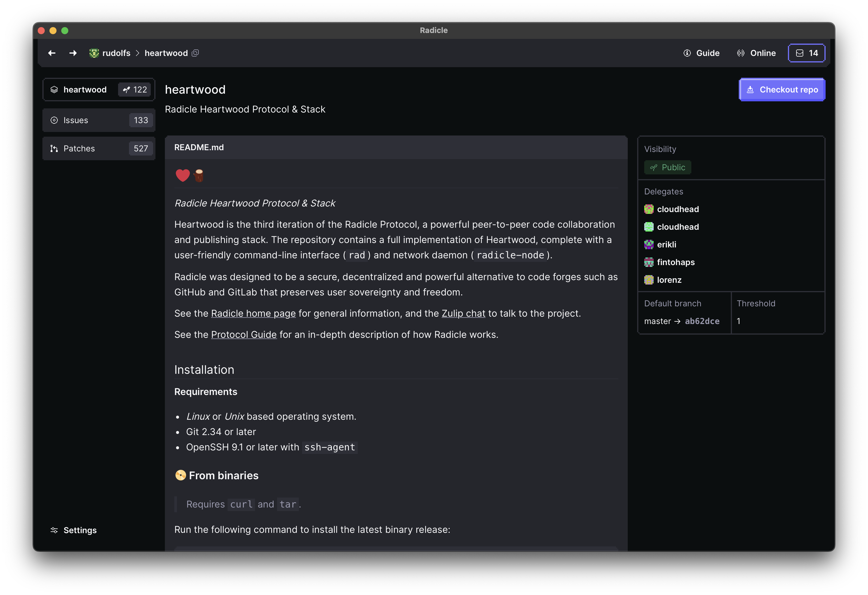Click the 527 patches count badge
This screenshot has height=595, width=868.
(141, 149)
